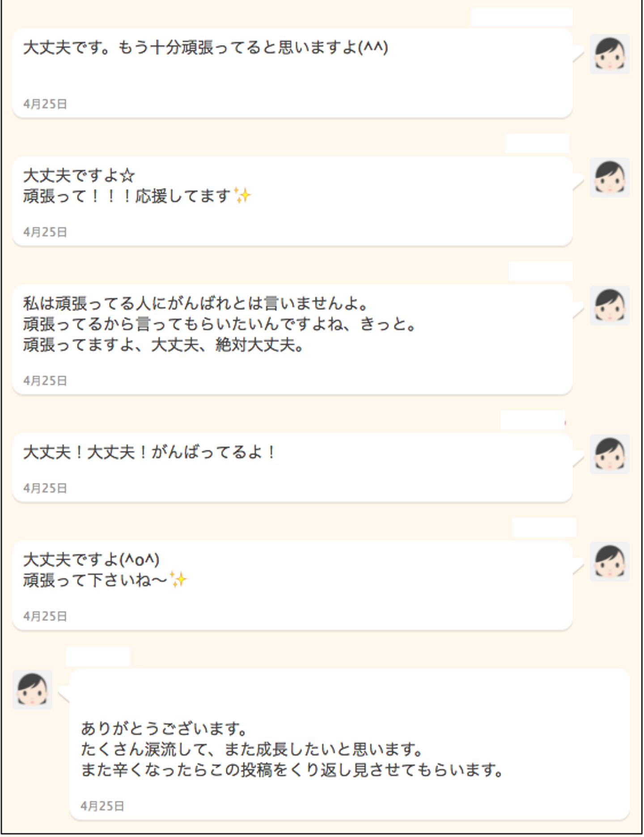Click the 4月25日 date in the 「ありがとうございます」 reply
The image size is (644, 837).
click(102, 806)
